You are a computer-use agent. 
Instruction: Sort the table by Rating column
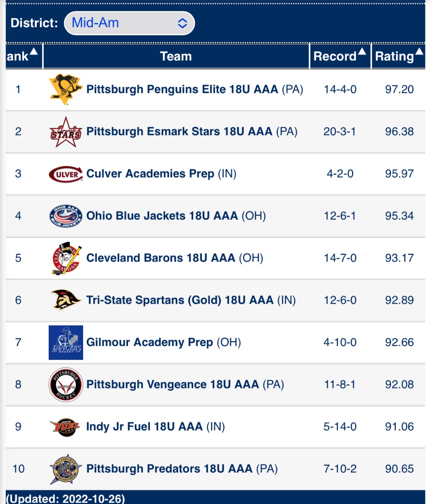pyautogui.click(x=399, y=56)
